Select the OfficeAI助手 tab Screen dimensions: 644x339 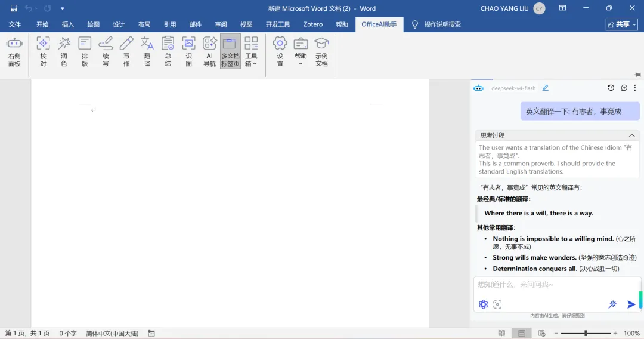point(379,24)
